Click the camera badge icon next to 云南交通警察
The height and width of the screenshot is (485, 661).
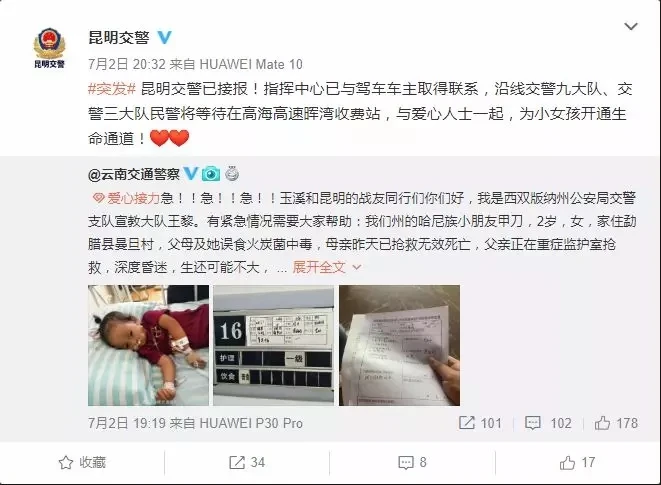coord(211,173)
